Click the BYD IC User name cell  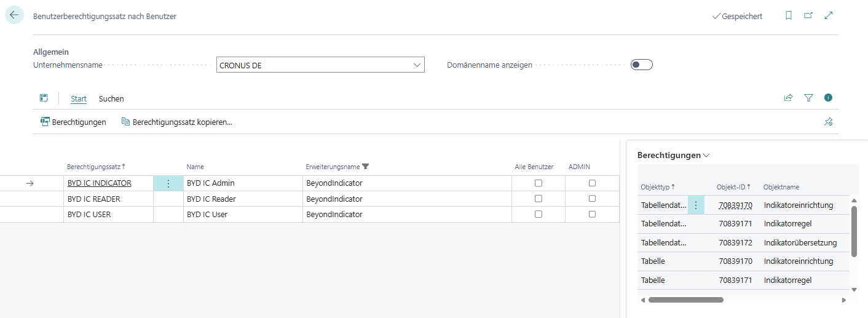point(243,214)
